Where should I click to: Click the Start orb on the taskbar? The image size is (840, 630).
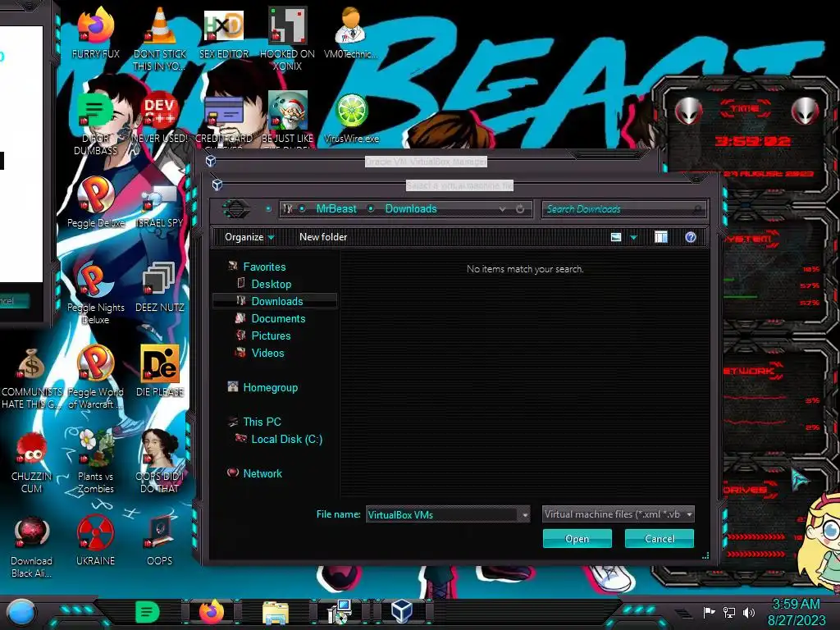point(21,612)
